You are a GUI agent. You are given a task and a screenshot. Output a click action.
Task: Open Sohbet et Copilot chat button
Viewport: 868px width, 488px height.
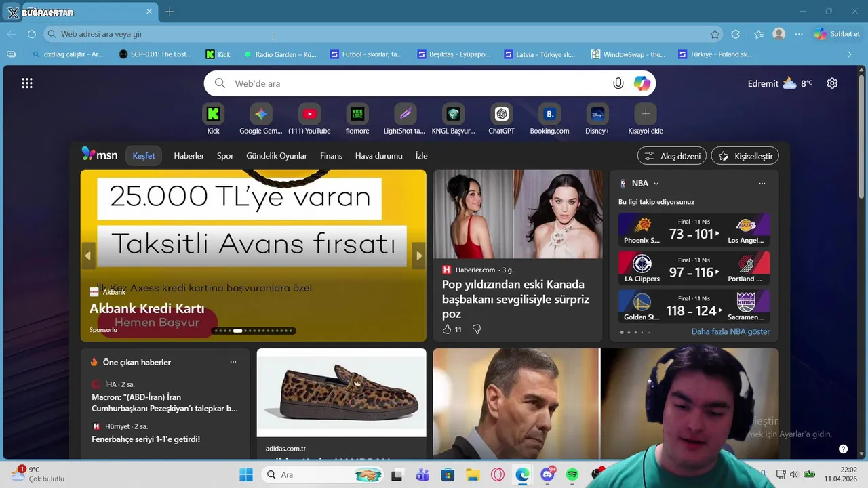[x=837, y=34]
